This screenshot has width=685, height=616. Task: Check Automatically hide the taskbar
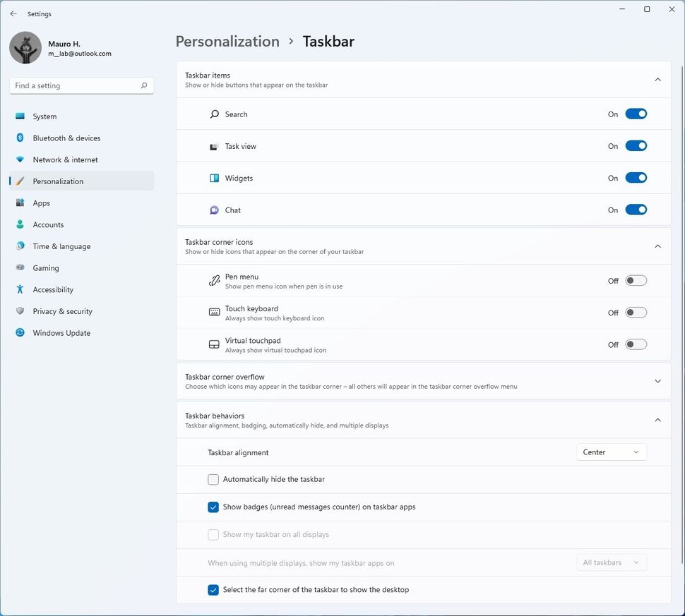pos(213,479)
